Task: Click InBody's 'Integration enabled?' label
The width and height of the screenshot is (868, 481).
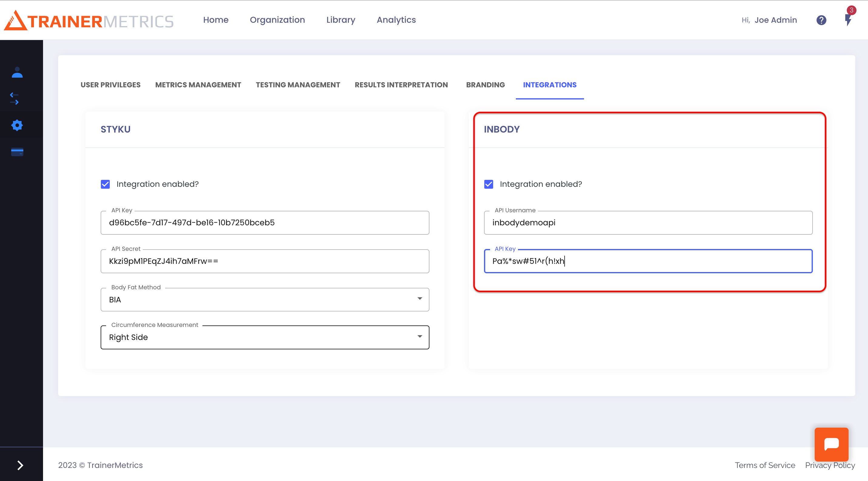Action: 541,184
